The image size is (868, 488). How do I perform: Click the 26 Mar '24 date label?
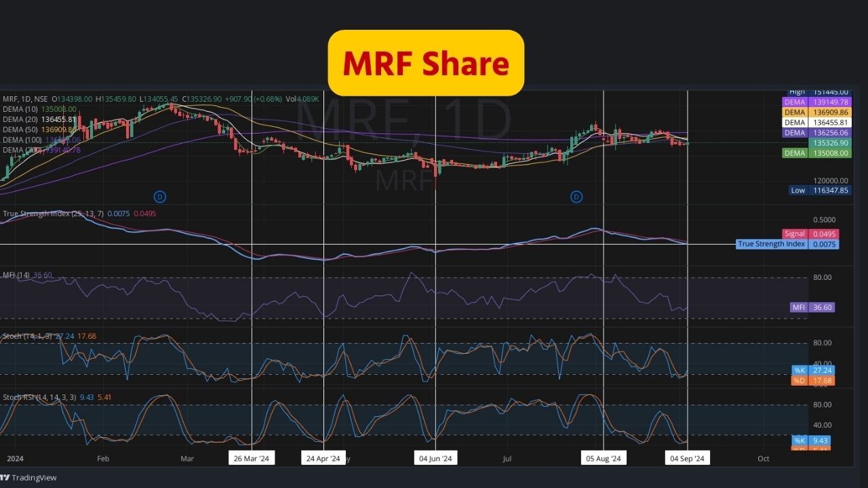pos(252,459)
